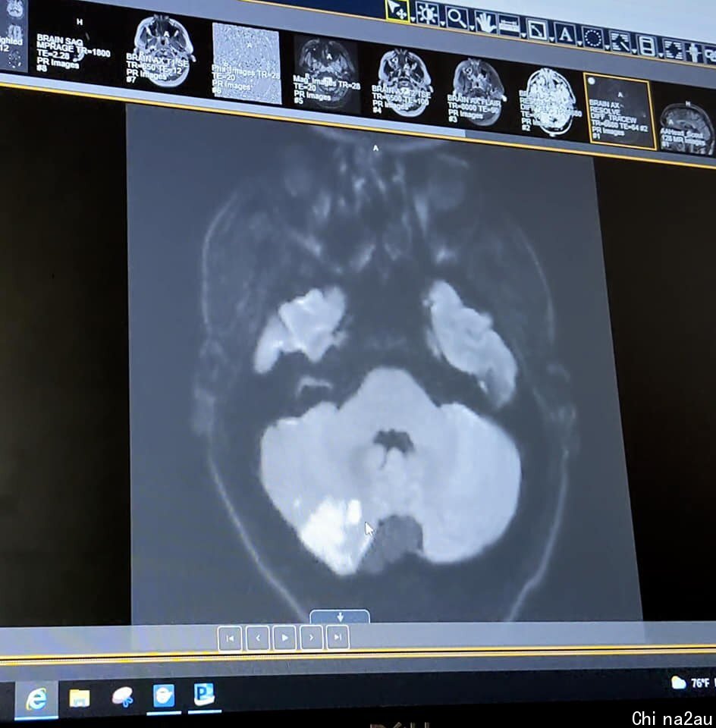Select the hand pan tool
Image resolution: width=716 pixels, height=728 pixels.
pos(485,23)
